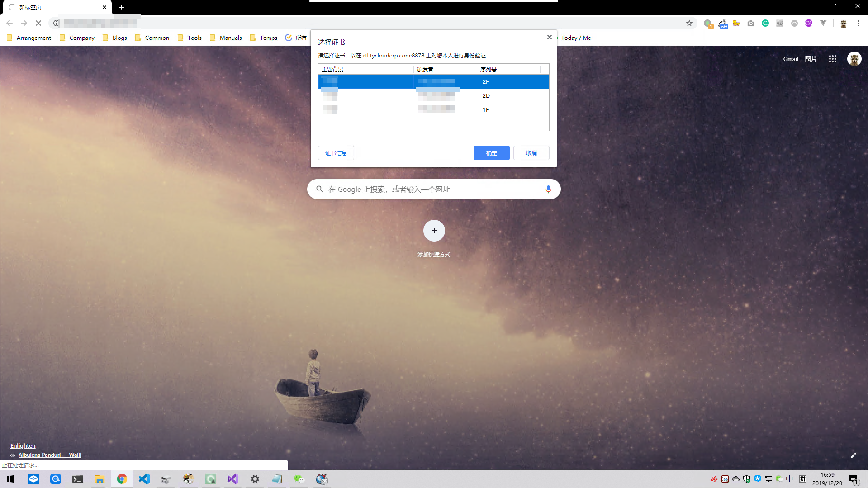This screenshot has height=488, width=868.
Task: Click the voice search microphone icon
Action: click(x=548, y=189)
